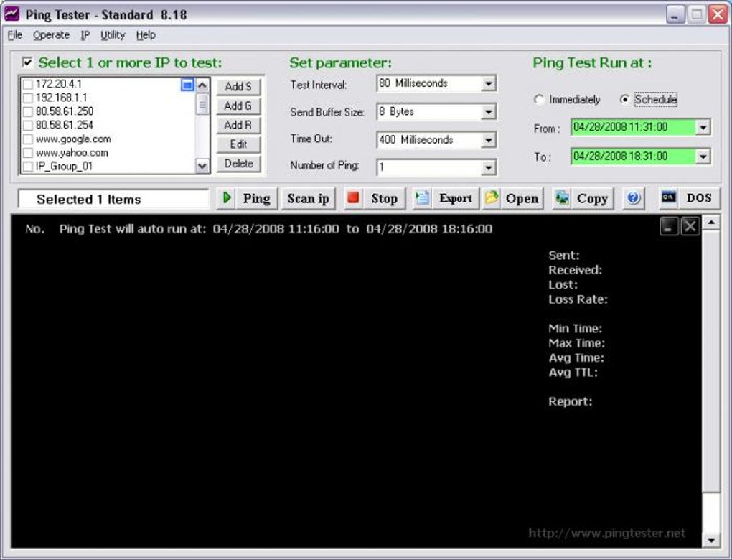Click the Ping Tester app icon in title bar
This screenshot has height=560, width=732.
(11, 14)
